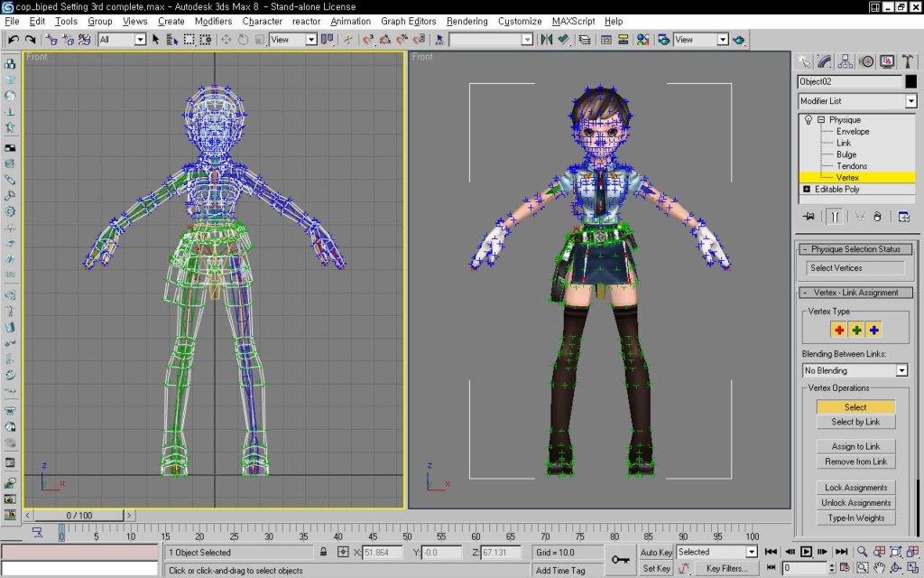Click the Unlock Assignments button
Screen dimensions: 924x578
(x=855, y=503)
